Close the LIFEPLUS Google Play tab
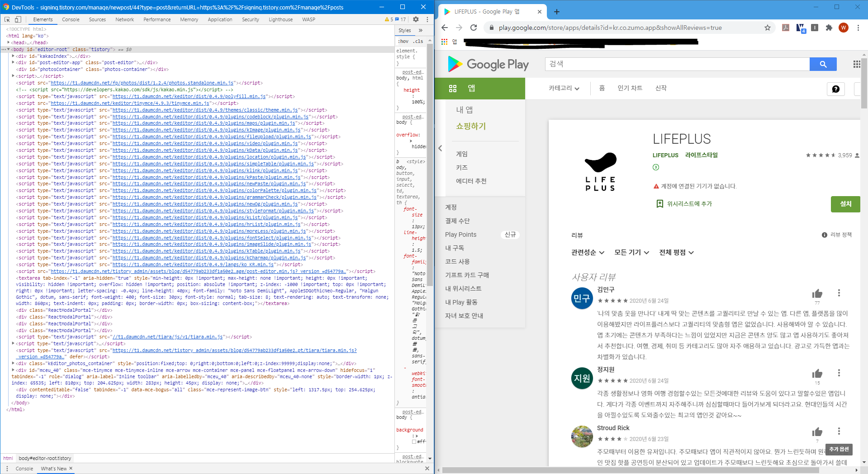This screenshot has width=868, height=474. [539, 12]
